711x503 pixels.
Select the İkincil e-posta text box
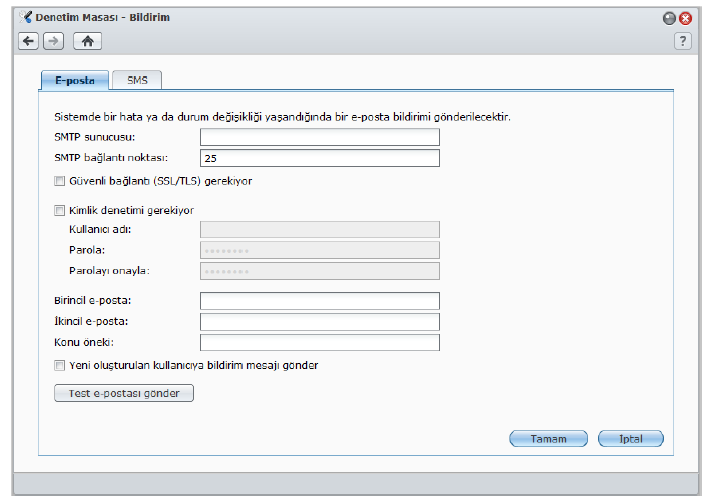coord(319,322)
